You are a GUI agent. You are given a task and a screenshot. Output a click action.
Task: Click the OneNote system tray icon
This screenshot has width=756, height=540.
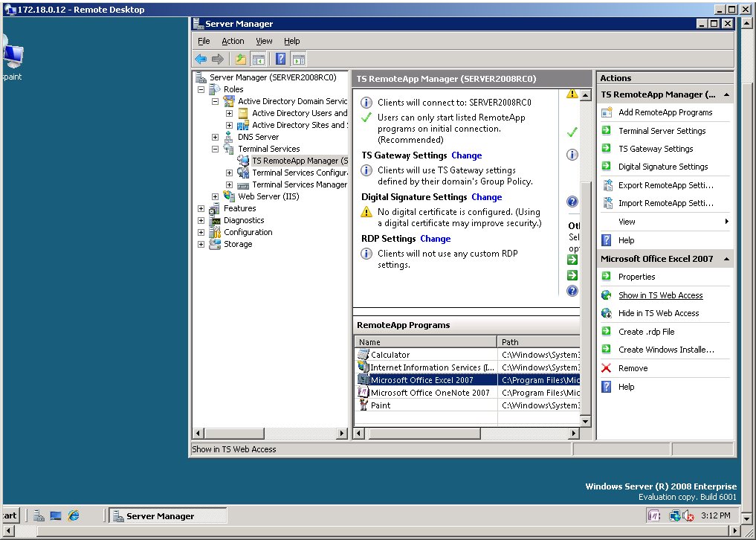[653, 516]
